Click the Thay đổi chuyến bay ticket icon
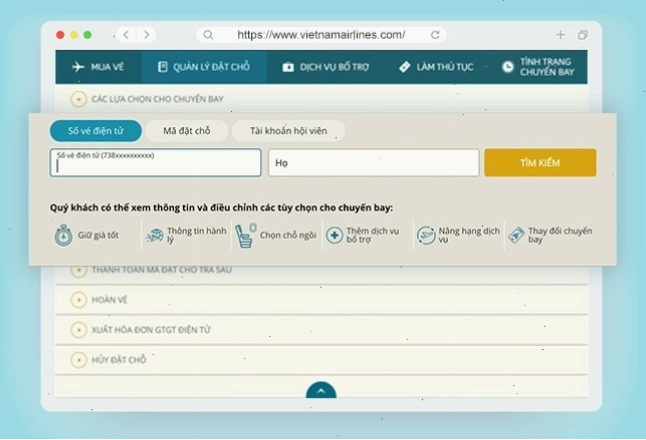646x440 pixels. (x=517, y=235)
